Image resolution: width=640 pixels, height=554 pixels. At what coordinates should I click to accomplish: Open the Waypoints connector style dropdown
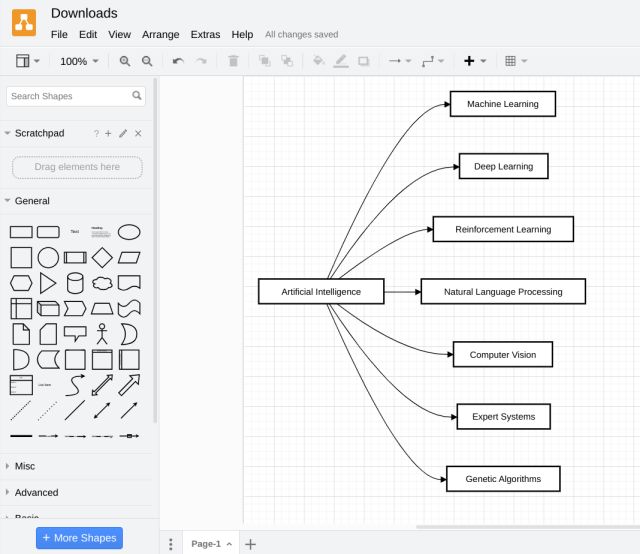point(433,61)
